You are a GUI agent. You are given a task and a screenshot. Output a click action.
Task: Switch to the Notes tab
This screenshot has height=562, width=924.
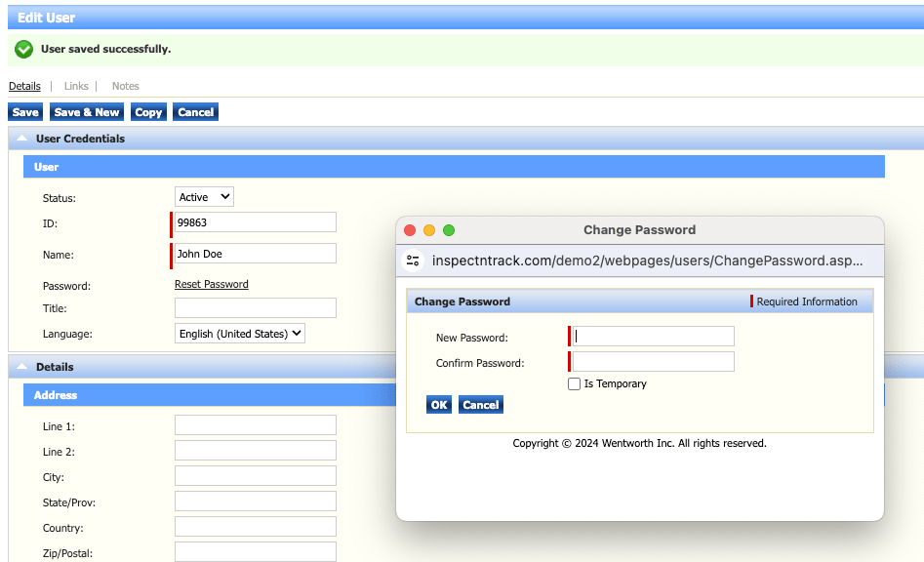click(125, 86)
